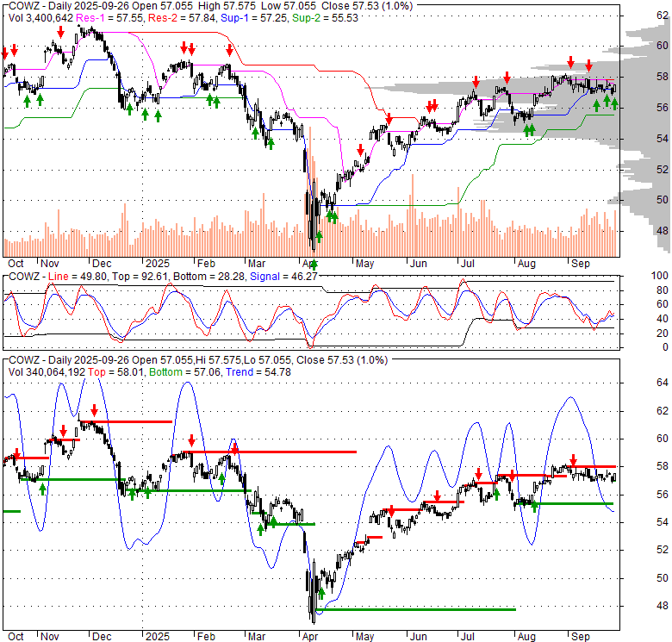
Task: Select the 54 price label on top chart
Action: [x=663, y=139]
